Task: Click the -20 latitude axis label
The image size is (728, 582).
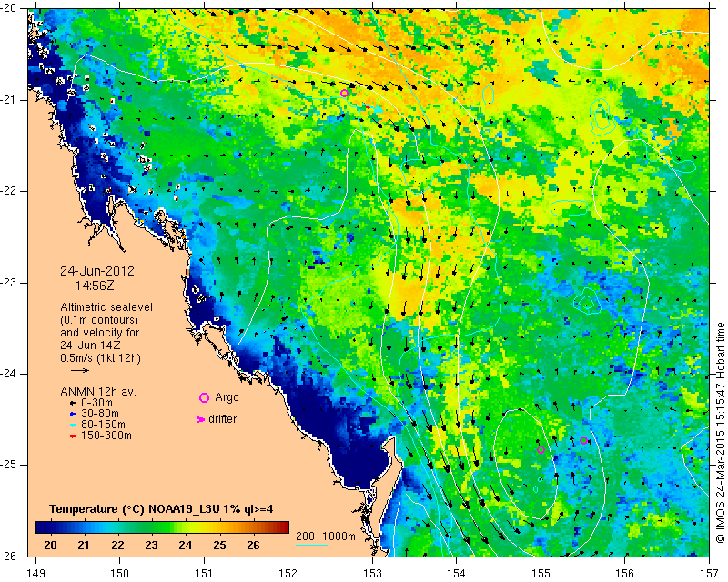Action: pyautogui.click(x=7, y=8)
